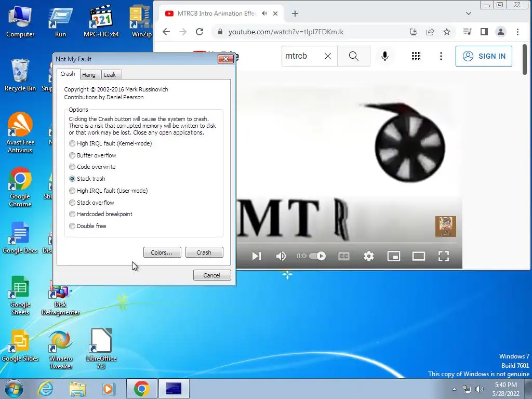532x399 pixels.
Task: Open YouTube settings three-dot menu
Action: (441, 56)
